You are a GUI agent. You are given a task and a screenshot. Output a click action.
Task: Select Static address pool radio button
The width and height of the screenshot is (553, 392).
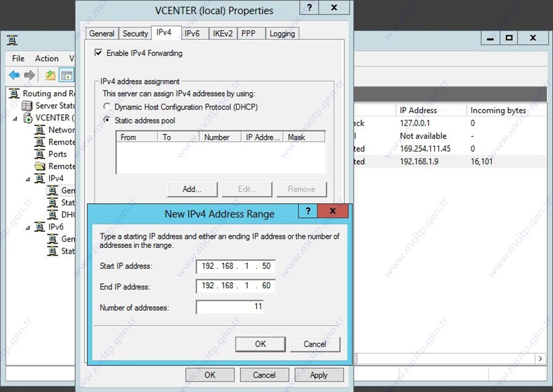pos(107,120)
